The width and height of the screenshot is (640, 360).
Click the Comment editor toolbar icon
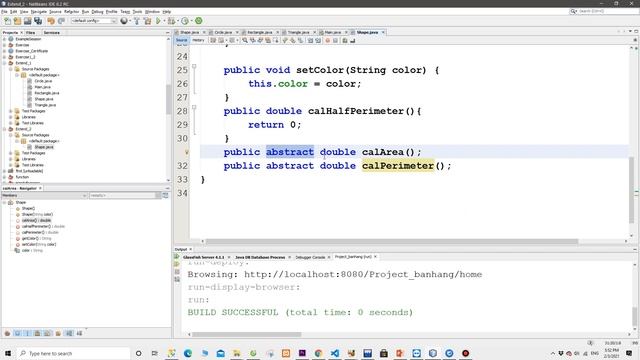tap(345, 40)
